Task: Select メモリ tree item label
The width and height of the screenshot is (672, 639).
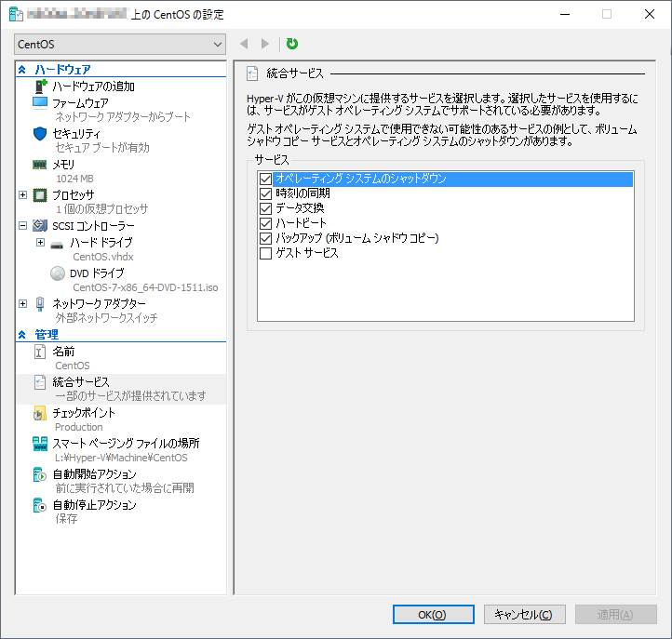Action: pyautogui.click(x=63, y=165)
